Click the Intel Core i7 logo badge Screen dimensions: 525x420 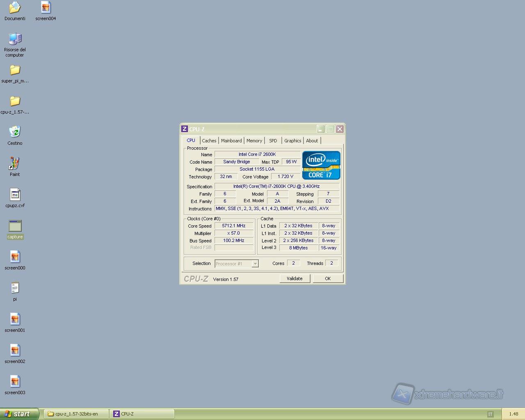point(321,165)
